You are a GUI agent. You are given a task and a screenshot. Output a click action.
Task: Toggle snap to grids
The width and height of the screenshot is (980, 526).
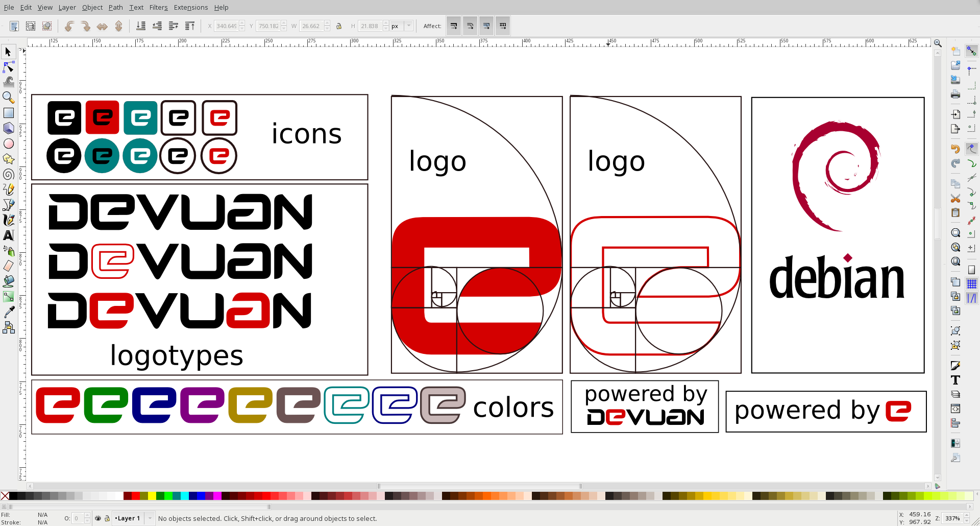(971, 284)
